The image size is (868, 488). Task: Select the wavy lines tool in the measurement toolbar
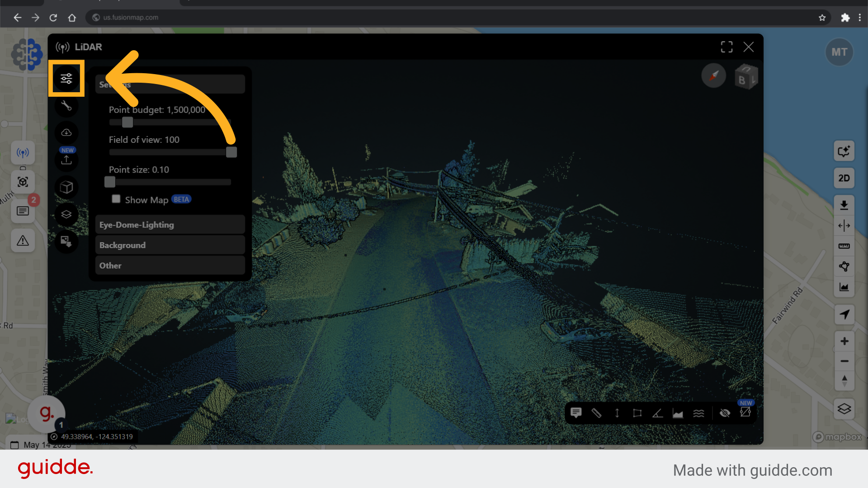(698, 413)
